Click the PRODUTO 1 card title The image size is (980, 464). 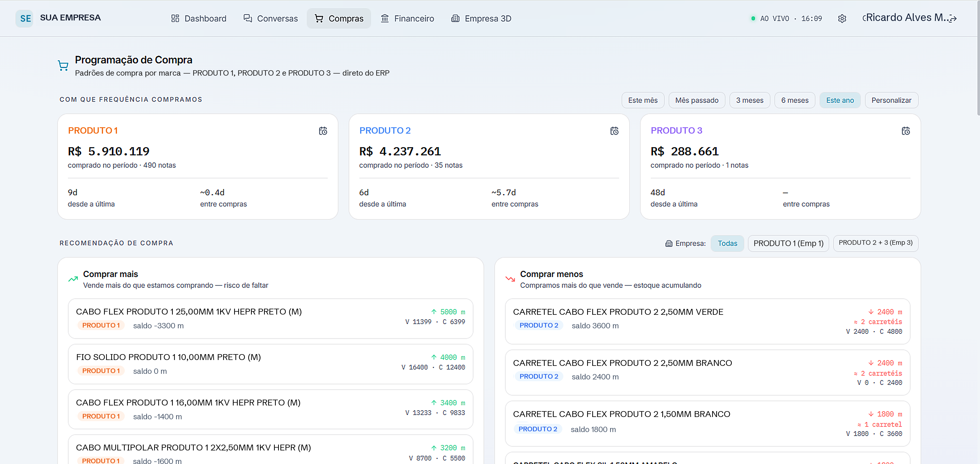coord(93,131)
